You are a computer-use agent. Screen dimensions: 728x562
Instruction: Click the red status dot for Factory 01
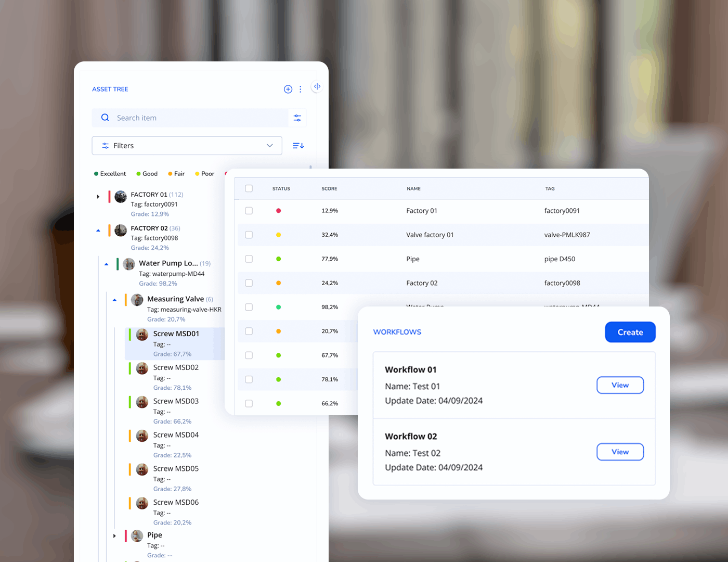[x=278, y=211]
